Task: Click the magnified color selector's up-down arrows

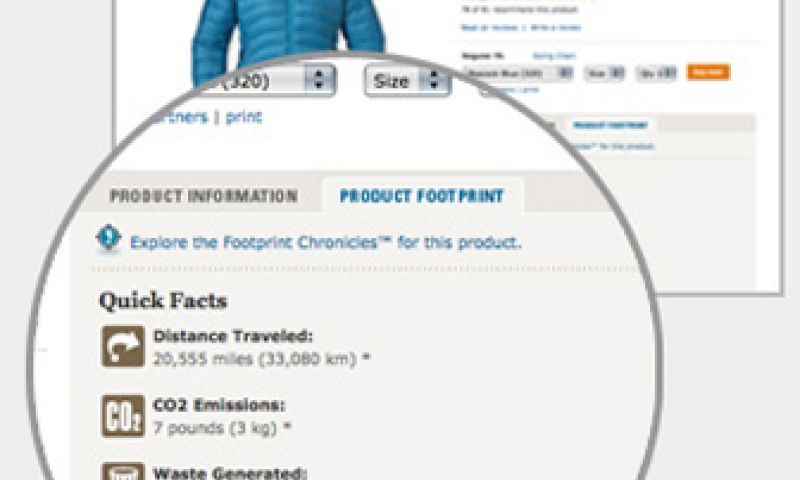Action: 319,80
